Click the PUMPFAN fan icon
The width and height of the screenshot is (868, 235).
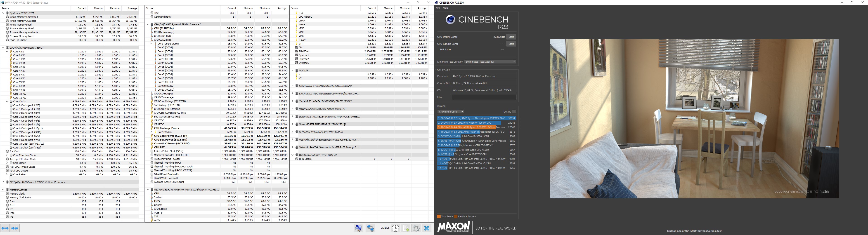click(296, 51)
